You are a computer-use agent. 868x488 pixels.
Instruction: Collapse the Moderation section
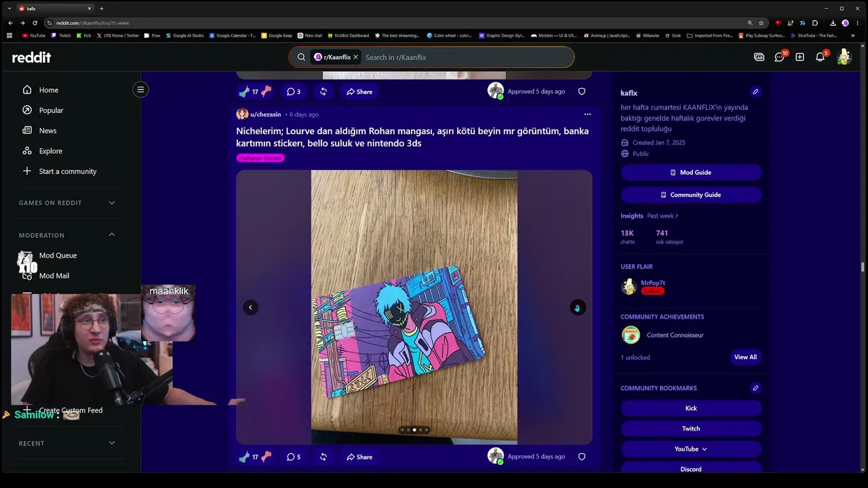(112, 235)
